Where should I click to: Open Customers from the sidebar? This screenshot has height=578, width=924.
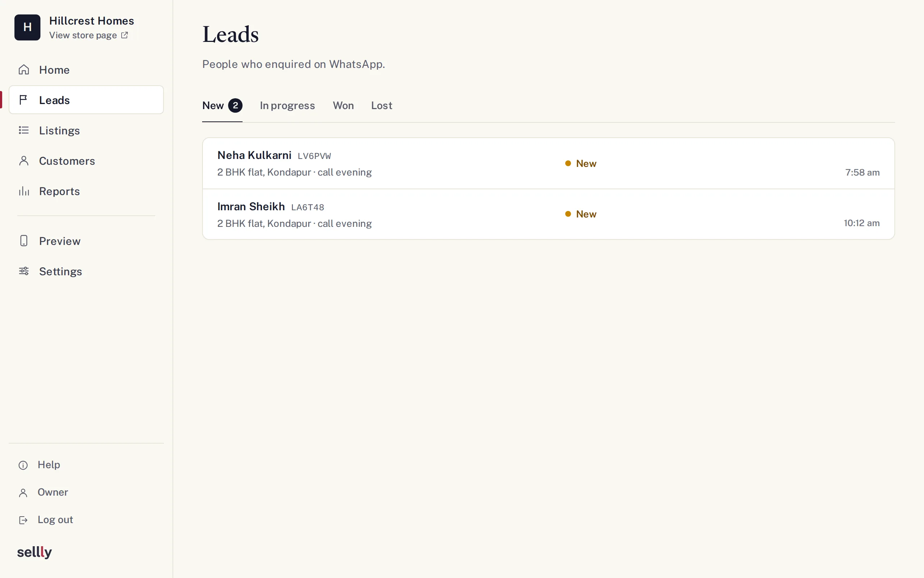click(86, 160)
